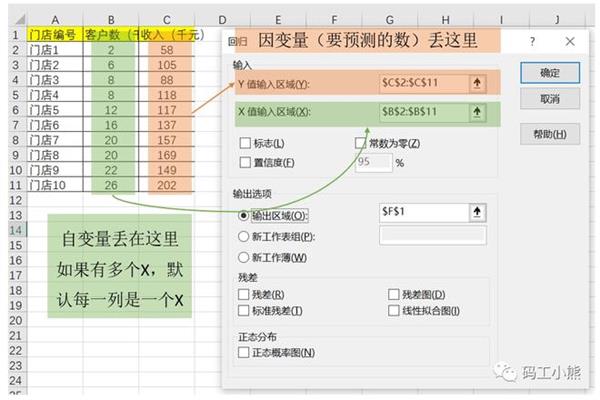Select the 输出区域(O) radio button
Screen dimensions: 600x400
coord(243,216)
